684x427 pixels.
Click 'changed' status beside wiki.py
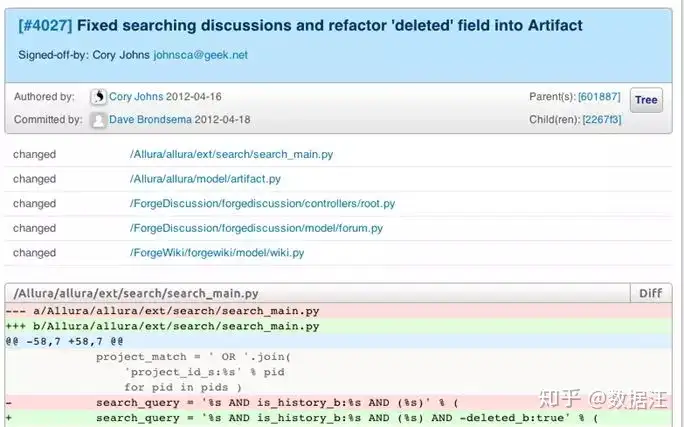pos(34,253)
